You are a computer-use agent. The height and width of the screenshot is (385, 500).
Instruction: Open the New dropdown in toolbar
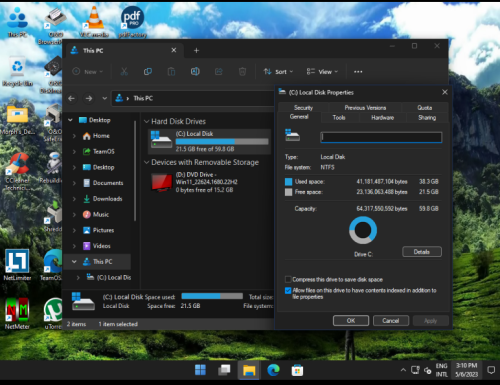88,72
